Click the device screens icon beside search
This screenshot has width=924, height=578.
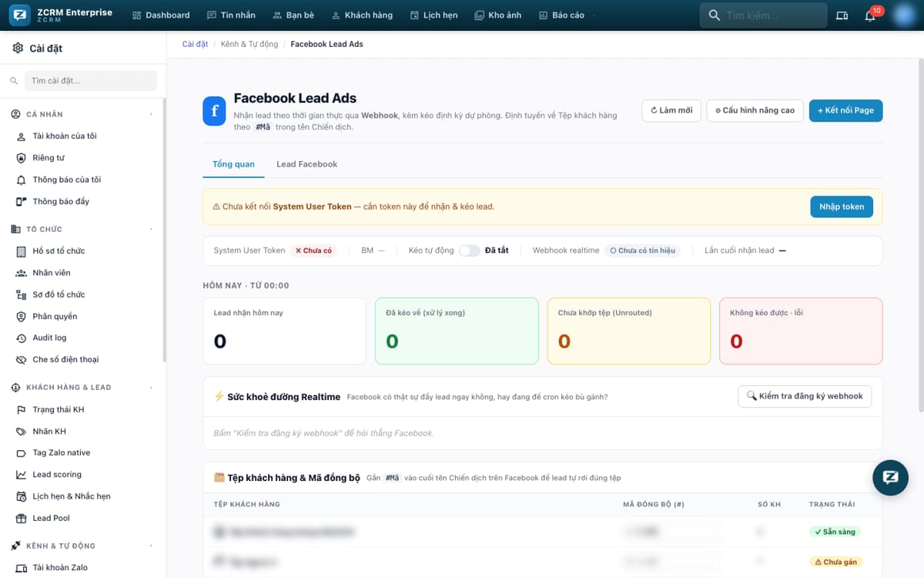coord(842,15)
